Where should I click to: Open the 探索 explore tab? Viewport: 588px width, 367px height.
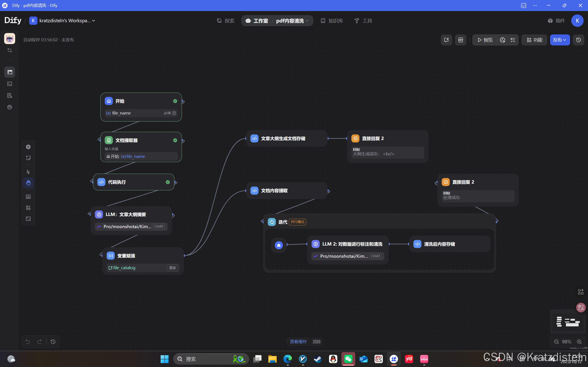click(x=226, y=21)
